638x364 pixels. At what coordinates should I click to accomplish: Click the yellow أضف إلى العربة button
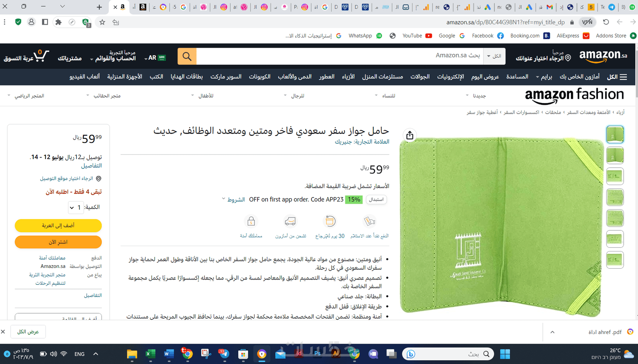click(x=58, y=226)
